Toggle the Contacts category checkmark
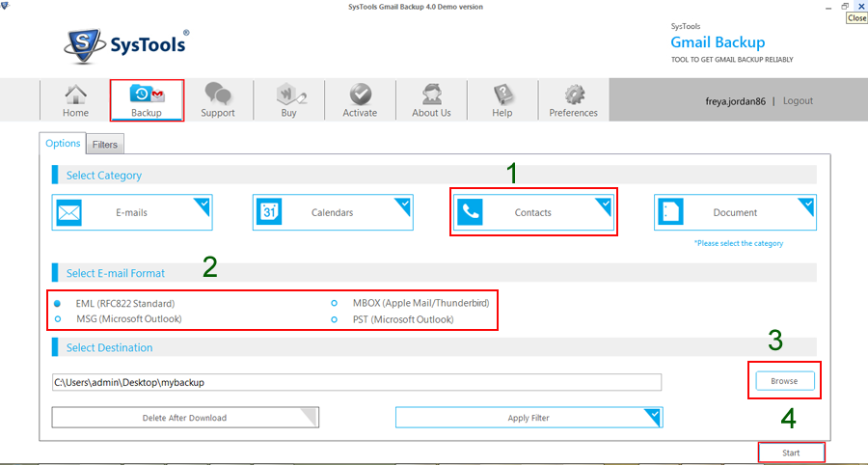Screen dimensions: 868x465 pyautogui.click(x=604, y=205)
